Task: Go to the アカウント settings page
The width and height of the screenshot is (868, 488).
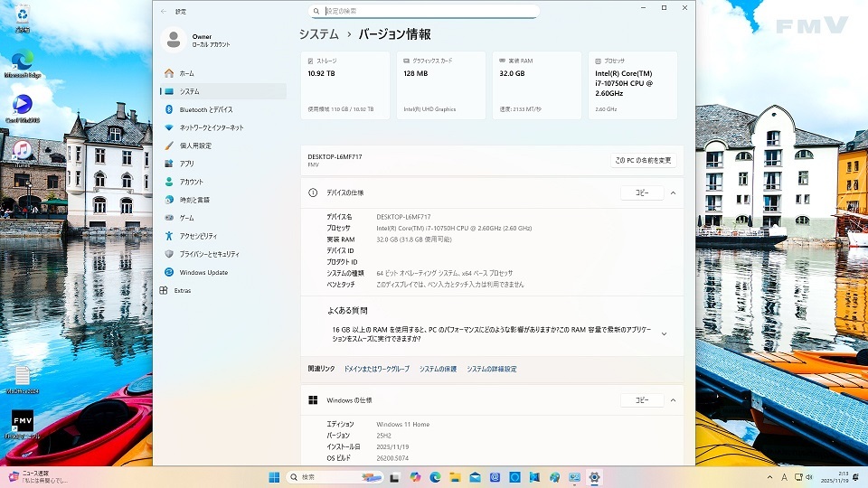Action: pyautogui.click(x=191, y=182)
